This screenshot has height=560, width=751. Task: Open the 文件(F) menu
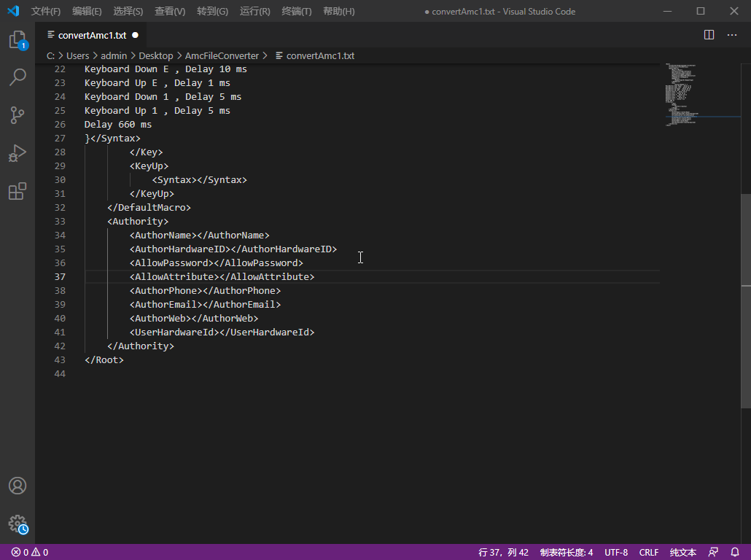[46, 12]
